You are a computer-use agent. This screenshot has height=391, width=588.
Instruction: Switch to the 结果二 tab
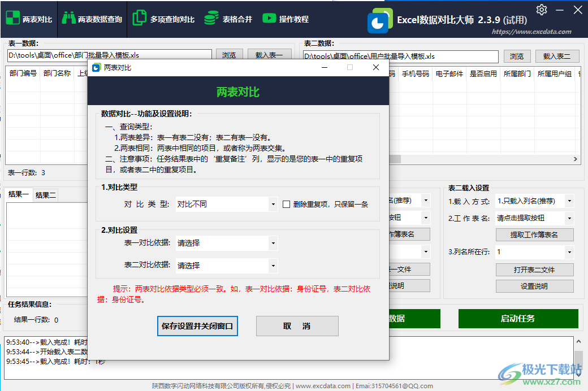46,195
